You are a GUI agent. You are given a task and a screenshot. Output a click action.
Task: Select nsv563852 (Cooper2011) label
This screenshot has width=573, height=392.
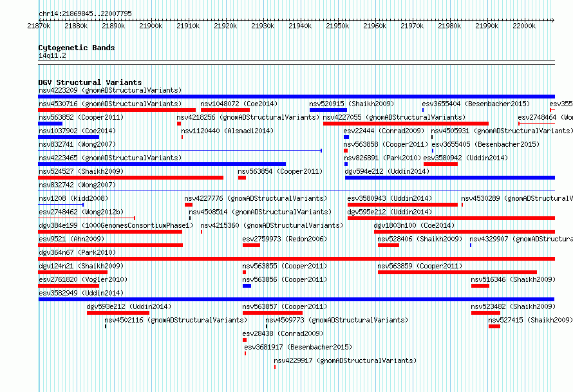pyautogui.click(x=81, y=117)
